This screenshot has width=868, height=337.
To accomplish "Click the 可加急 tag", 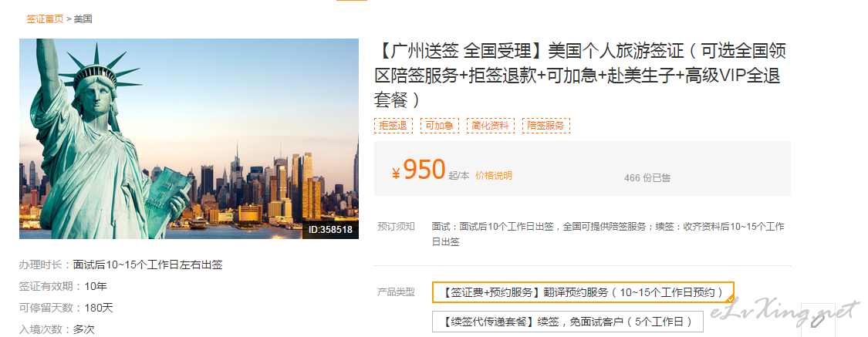I will pos(440,126).
